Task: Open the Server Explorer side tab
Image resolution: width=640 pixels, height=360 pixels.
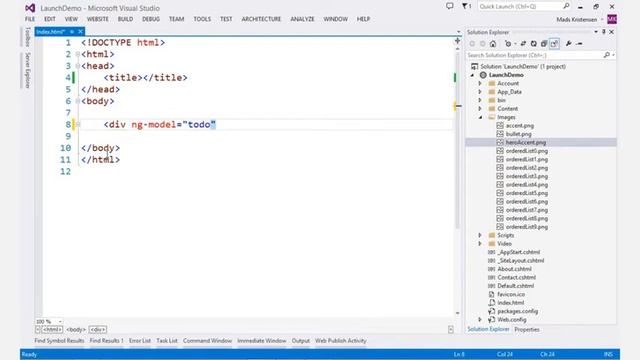Action: coord(28,70)
